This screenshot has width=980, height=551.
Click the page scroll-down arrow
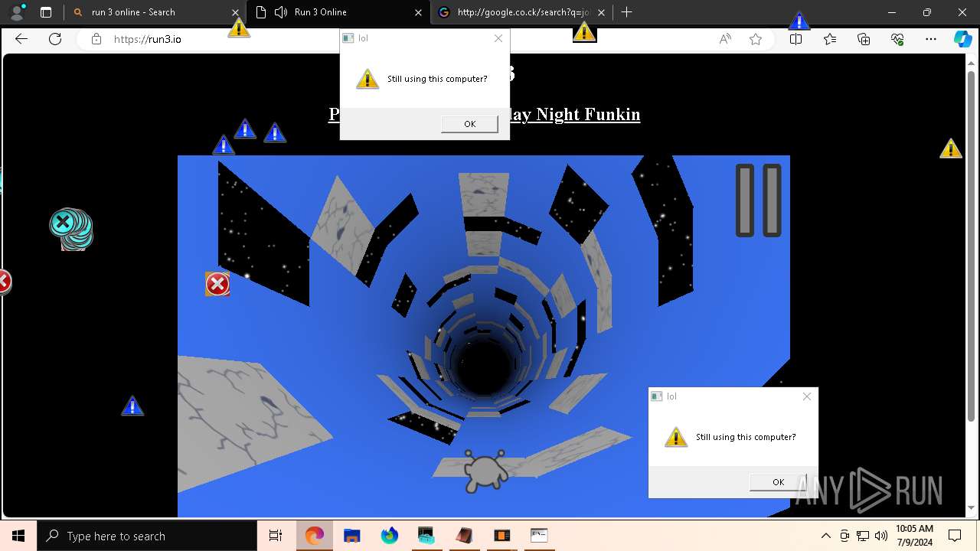click(x=972, y=507)
